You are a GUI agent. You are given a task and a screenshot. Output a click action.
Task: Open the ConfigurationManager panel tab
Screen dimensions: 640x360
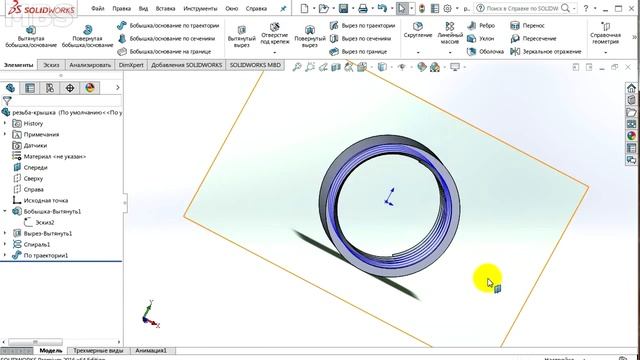(50, 88)
